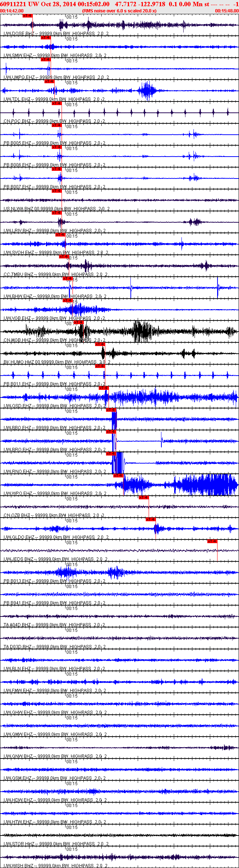Viewport: 239px width, 868px height.
Task: Click red pick marker on UW.DOSE trace
Action: [x=28, y=16]
